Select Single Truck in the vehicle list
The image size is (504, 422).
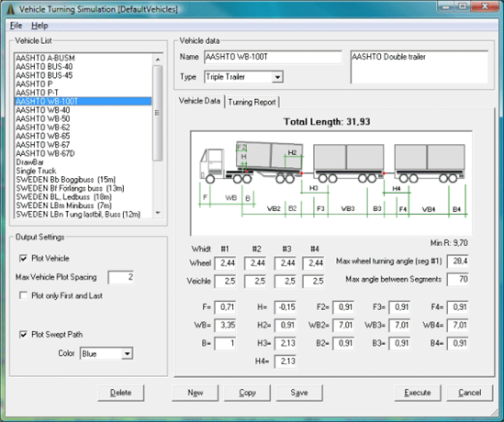point(84,171)
